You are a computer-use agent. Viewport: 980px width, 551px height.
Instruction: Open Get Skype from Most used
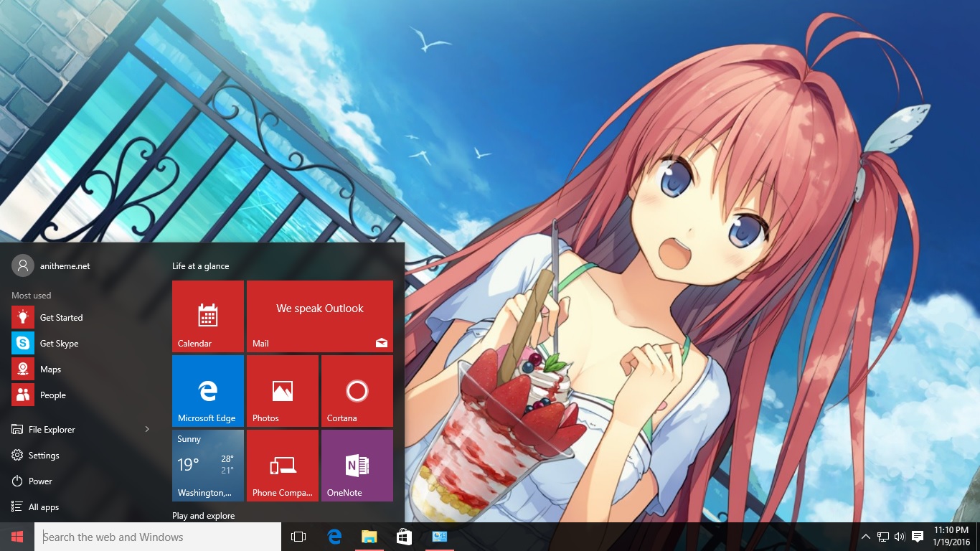[59, 344]
